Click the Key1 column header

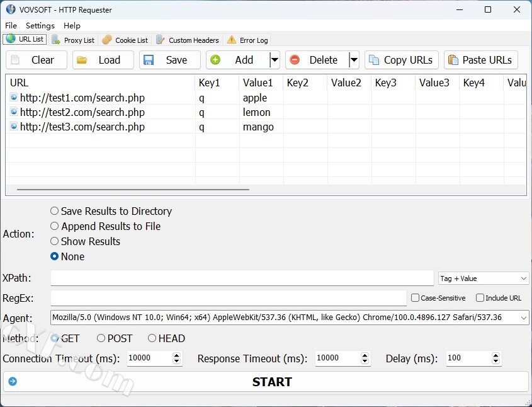pyautogui.click(x=217, y=83)
